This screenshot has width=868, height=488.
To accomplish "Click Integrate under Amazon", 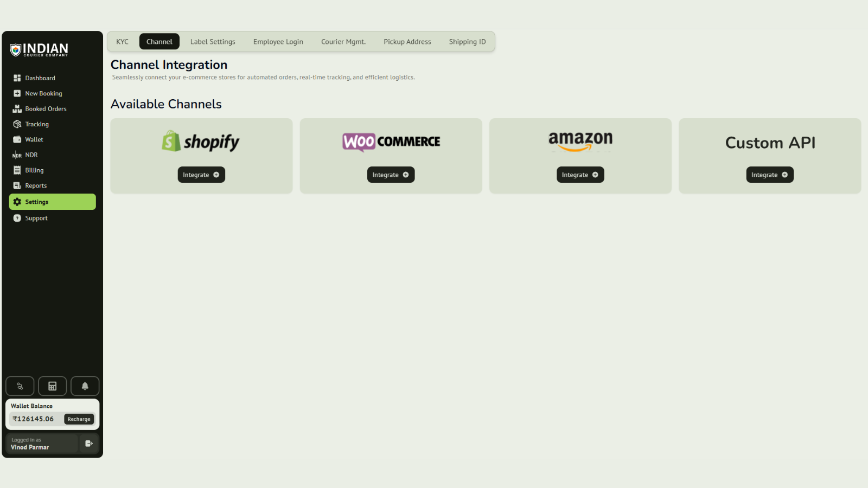I will [x=580, y=175].
